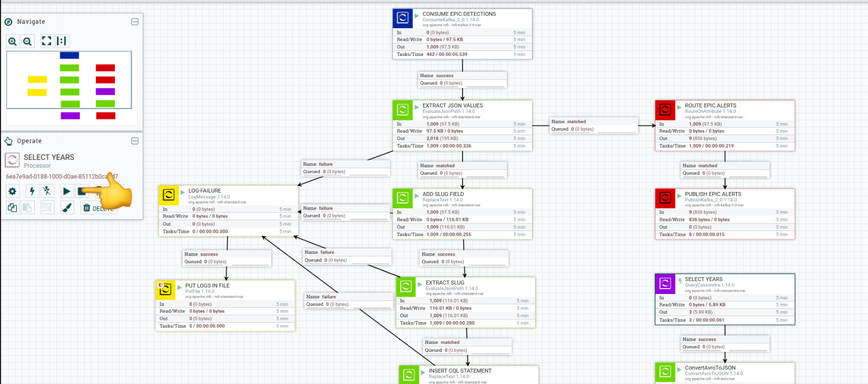Click the Navigate compass icon
This screenshot has height=384, width=868.
(x=9, y=22)
